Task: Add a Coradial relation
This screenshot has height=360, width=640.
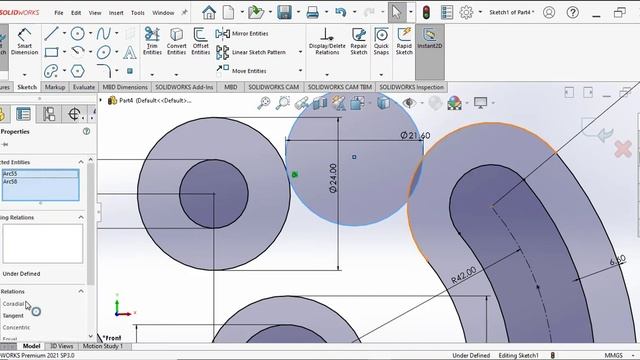Action: [13, 304]
